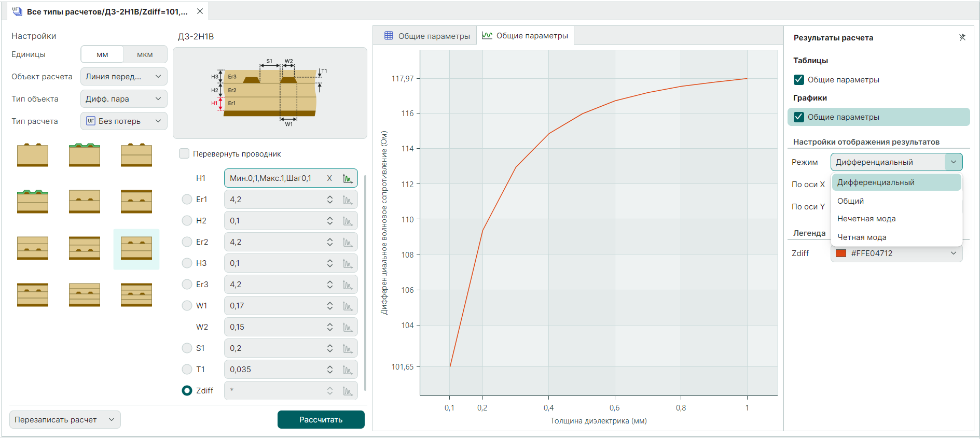Click the Zdiff orange color swatch
This screenshot has width=980, height=439.
pyautogui.click(x=841, y=253)
